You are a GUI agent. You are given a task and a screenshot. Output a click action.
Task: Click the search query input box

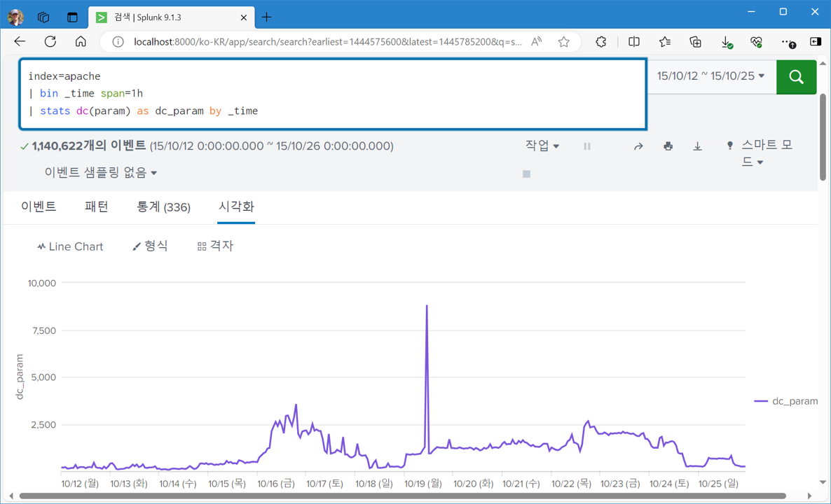(333, 94)
